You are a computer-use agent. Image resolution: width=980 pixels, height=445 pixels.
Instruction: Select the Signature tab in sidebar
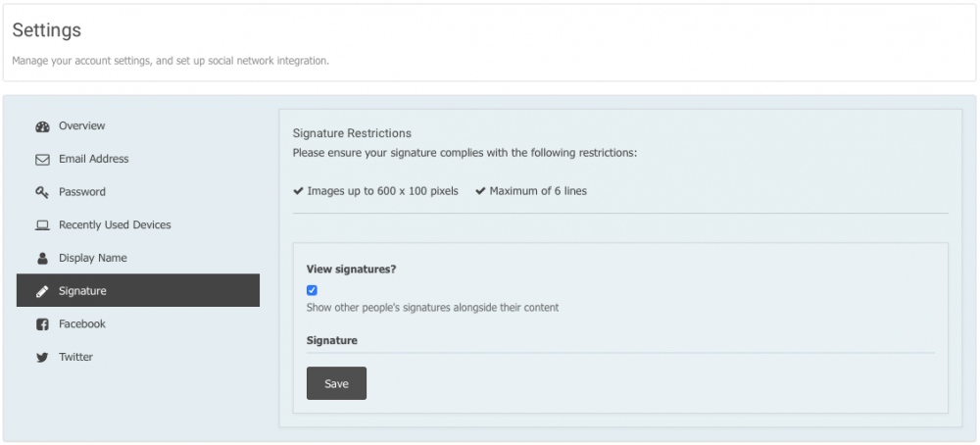138,290
